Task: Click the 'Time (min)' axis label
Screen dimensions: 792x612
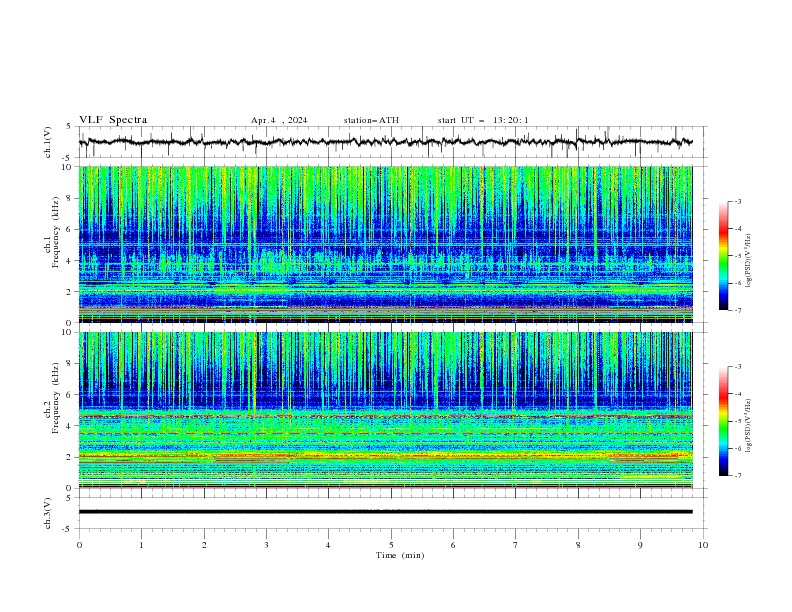Action: coord(400,555)
